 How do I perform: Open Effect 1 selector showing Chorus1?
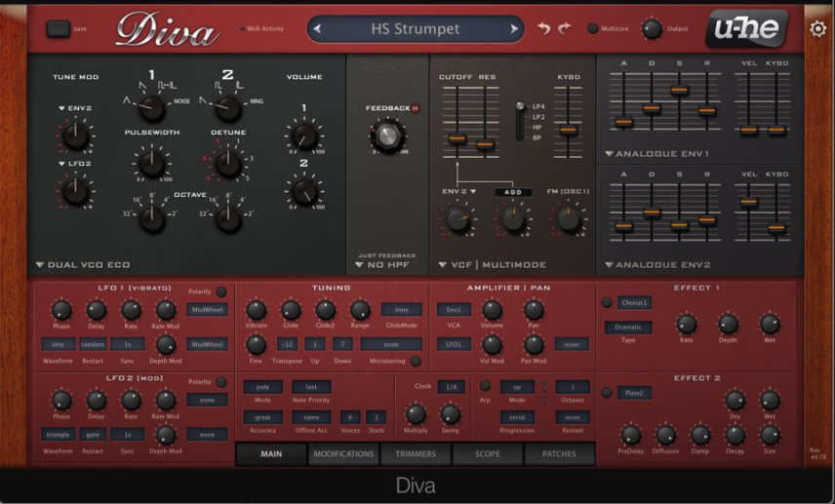click(634, 303)
